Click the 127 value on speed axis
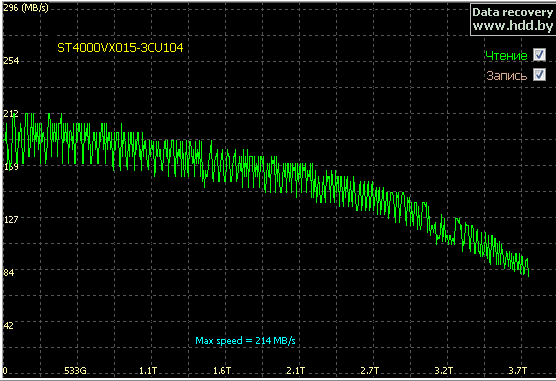Viewport: 556px width, 381px height. [11, 220]
